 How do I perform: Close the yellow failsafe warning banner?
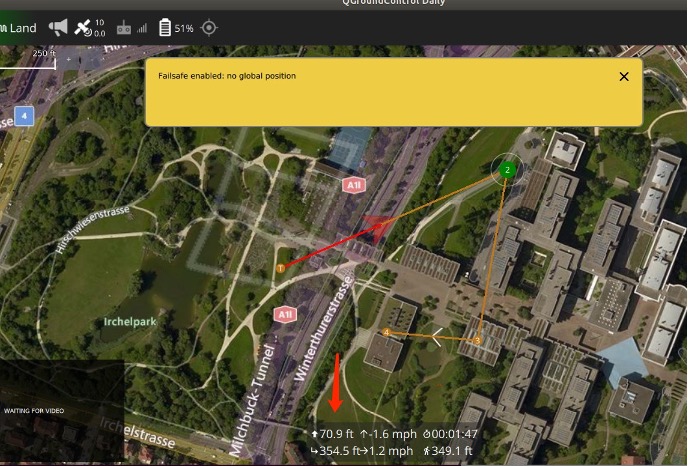[x=624, y=77]
